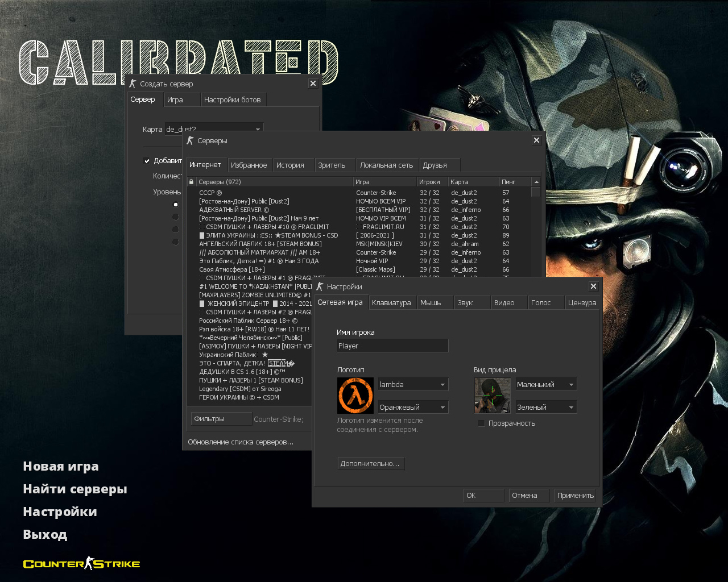Click the CS icon on the Серверы window
This screenshot has width=728, height=582.
192,140
